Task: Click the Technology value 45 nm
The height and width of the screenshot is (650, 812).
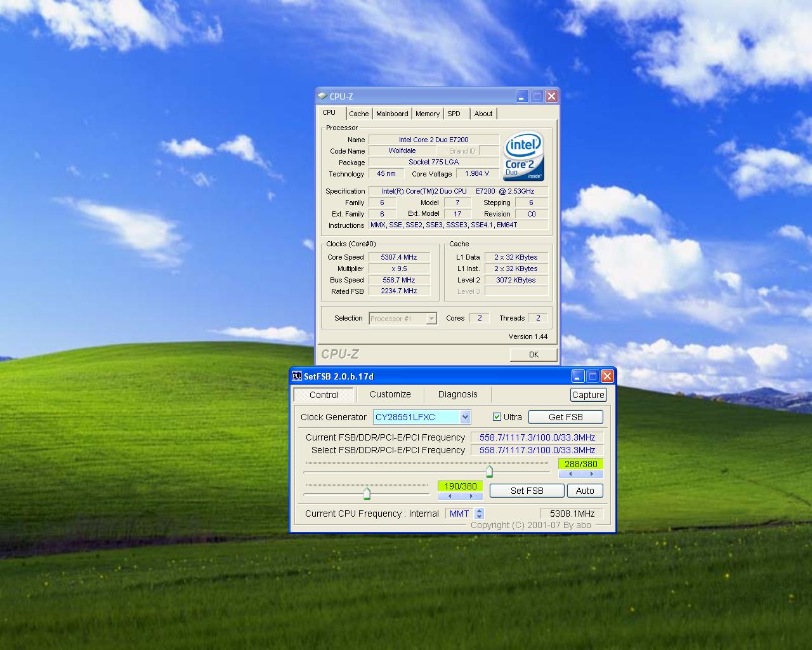Action: [386, 173]
